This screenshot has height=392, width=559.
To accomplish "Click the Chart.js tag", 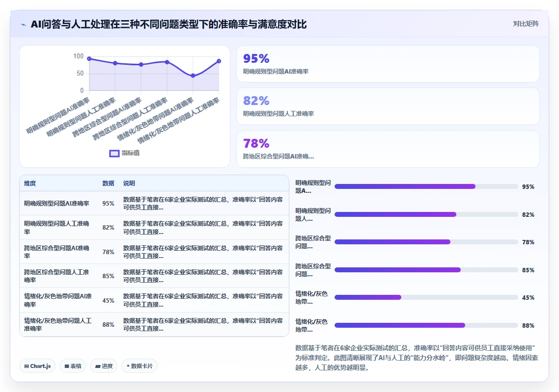I will point(37,366).
